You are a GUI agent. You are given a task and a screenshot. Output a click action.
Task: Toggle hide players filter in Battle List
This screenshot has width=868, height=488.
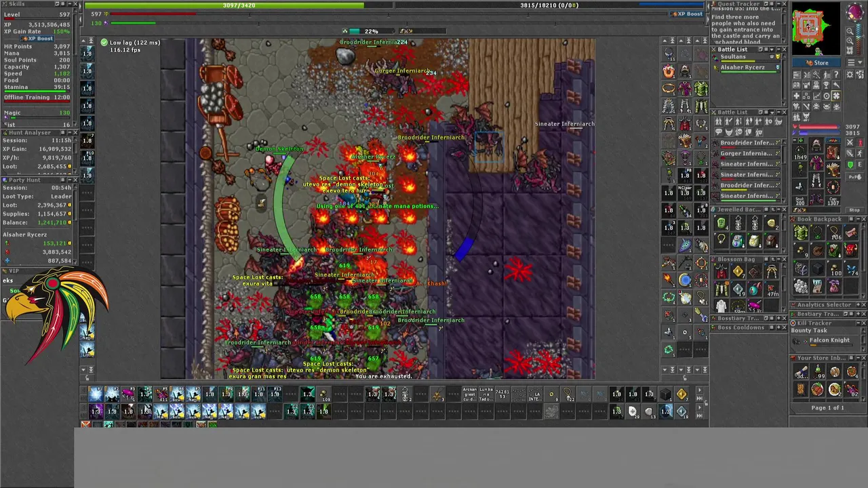tap(719, 121)
